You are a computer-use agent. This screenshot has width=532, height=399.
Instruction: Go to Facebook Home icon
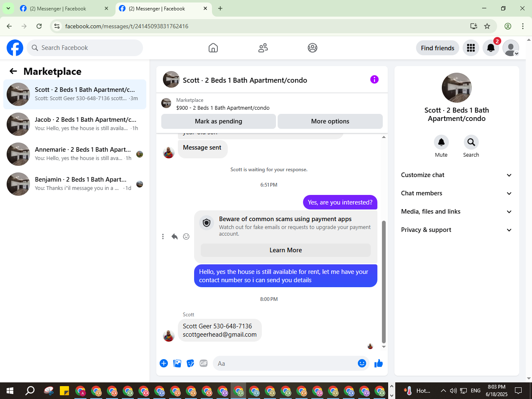pyautogui.click(x=213, y=48)
